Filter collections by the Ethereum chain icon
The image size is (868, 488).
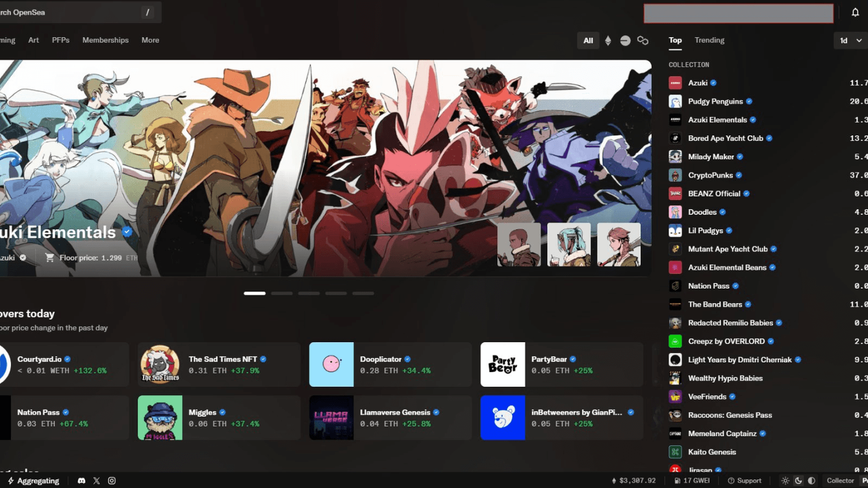coord(608,40)
